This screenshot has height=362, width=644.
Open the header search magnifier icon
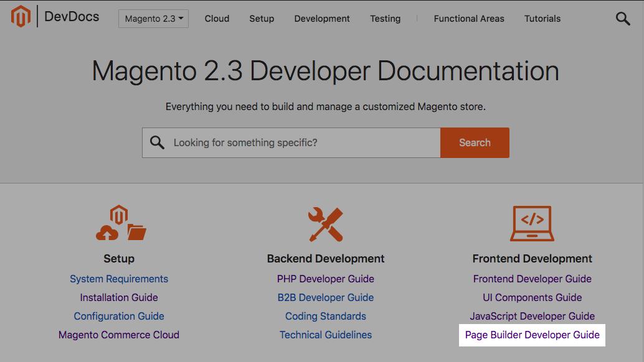point(623,19)
